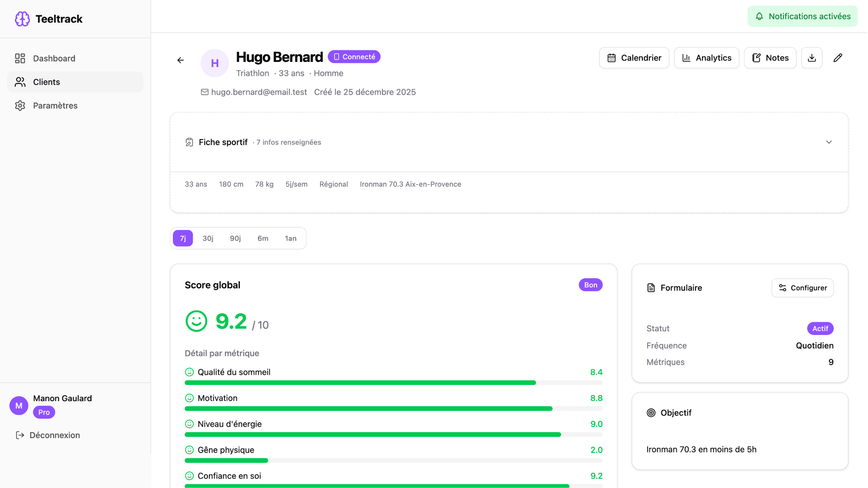This screenshot has height=488, width=868.
Task: Click the Connecté status badge
Action: 354,56
